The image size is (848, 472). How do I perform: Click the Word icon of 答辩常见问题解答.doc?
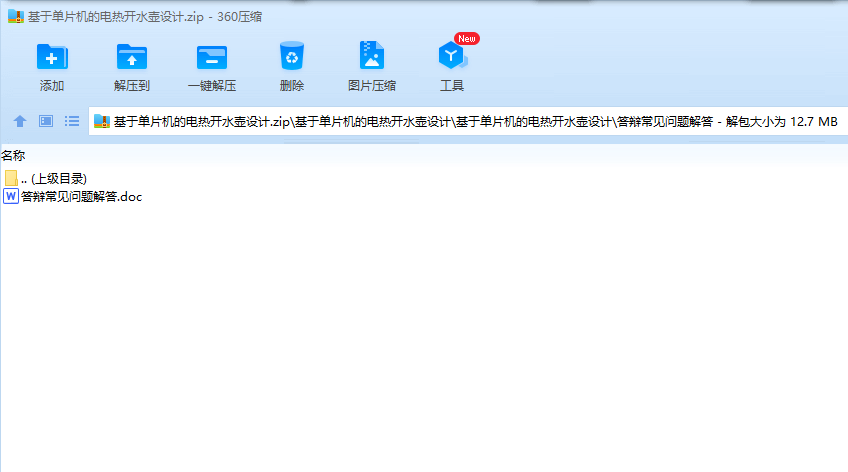pyautogui.click(x=11, y=196)
